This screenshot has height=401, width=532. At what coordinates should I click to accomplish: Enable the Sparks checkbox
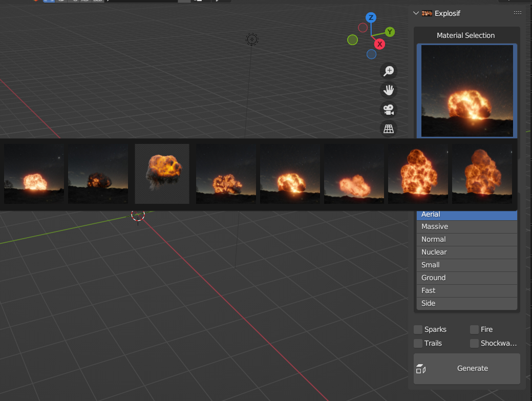[x=418, y=329]
